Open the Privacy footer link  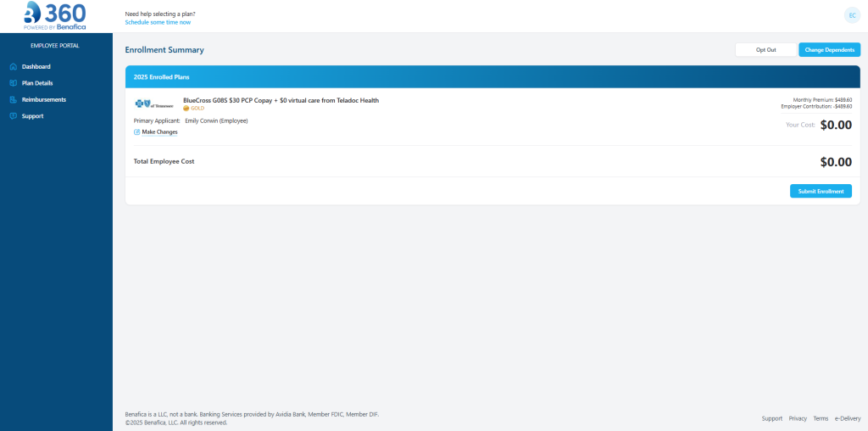798,419
